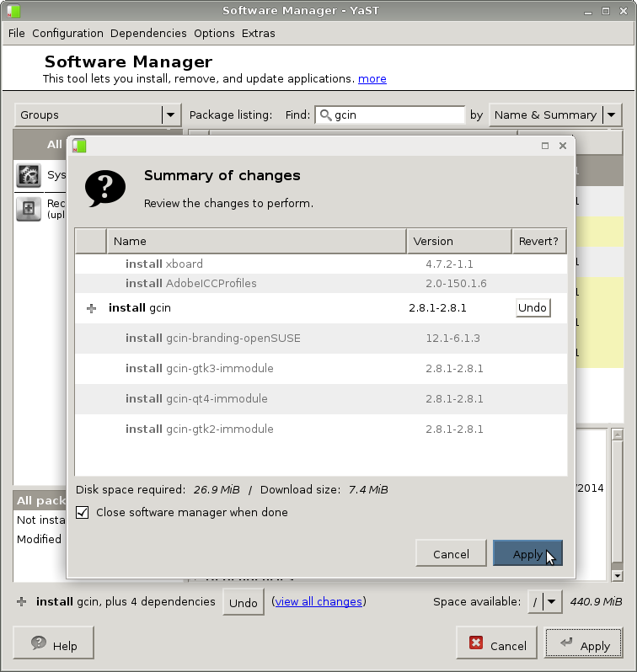Click version 12.1-6.1.3 cell
The width and height of the screenshot is (637, 672).
click(x=452, y=339)
